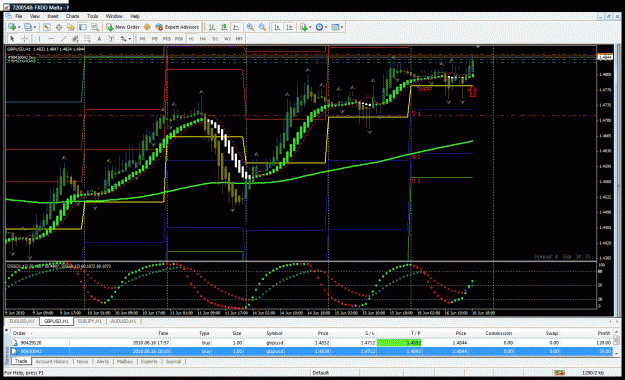This screenshot has width=625, height=380.
Task: Switch to candlestick chart view
Action: (224, 27)
